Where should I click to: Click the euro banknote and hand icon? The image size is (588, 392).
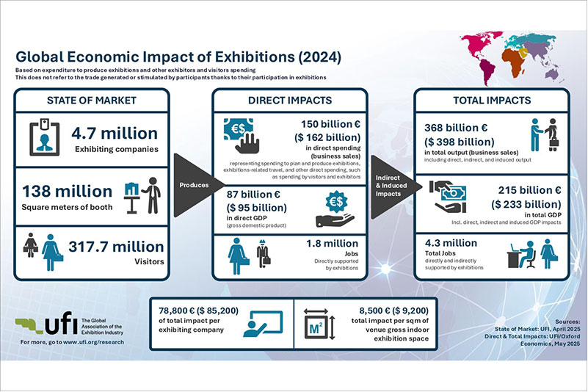(244, 137)
